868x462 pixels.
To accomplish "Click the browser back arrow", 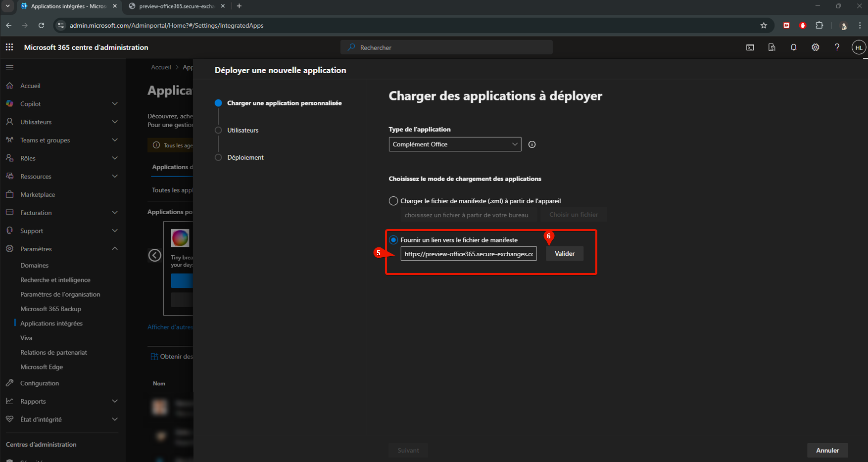I will pyautogui.click(x=9, y=25).
